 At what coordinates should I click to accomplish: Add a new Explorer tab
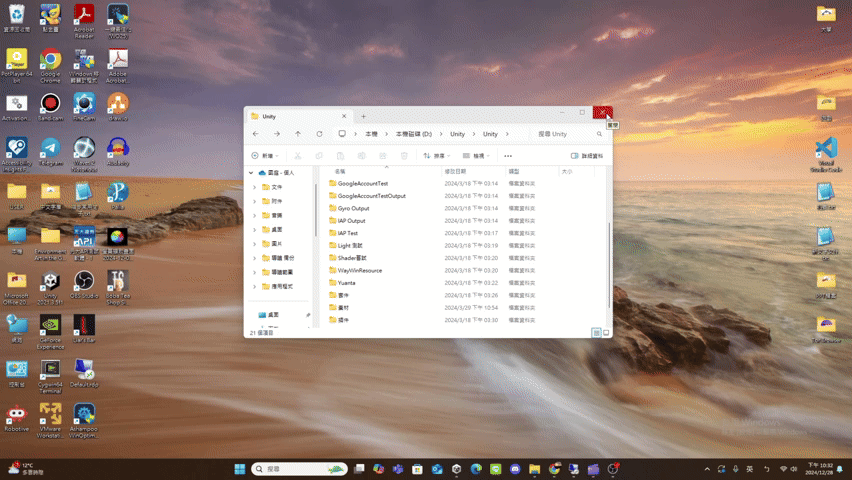pos(363,117)
